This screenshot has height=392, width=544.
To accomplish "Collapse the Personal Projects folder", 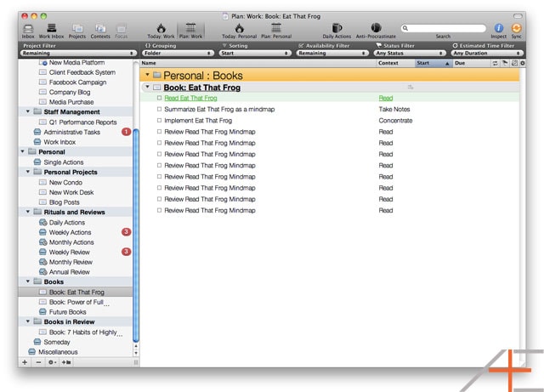I will (28, 172).
